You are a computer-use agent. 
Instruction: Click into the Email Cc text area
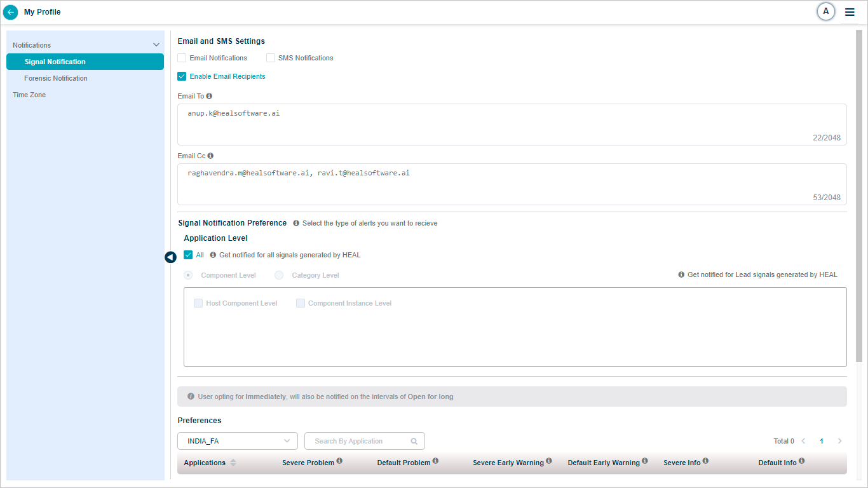click(512, 184)
